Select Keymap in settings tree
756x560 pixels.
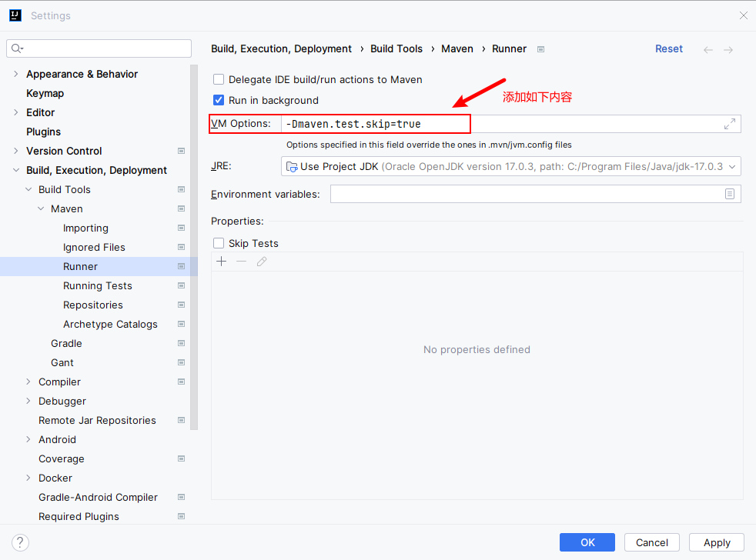[45, 94]
